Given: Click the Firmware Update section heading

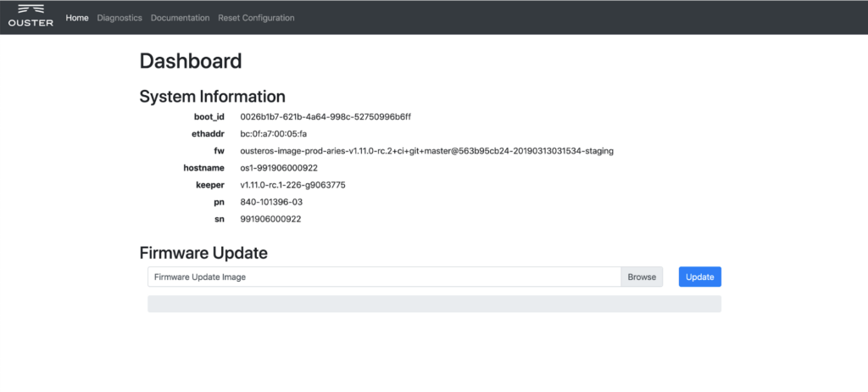Looking at the screenshot, I should point(203,254).
